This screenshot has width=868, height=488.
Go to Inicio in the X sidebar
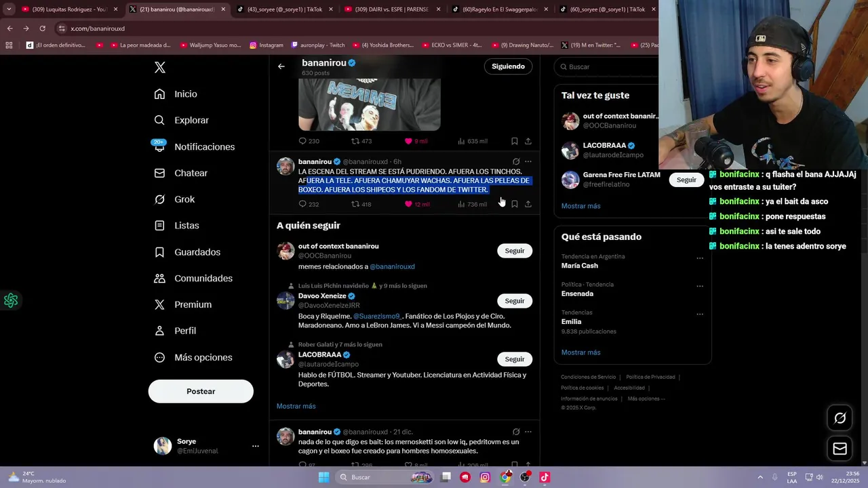coord(176,94)
